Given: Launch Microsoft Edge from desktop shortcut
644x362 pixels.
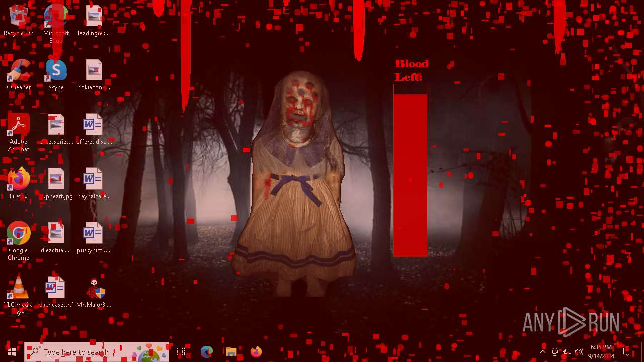Looking at the screenshot, I should [x=56, y=25].
